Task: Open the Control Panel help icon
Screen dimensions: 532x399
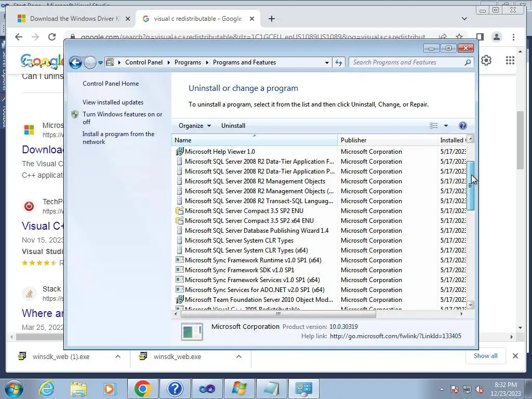Action: [x=463, y=126]
